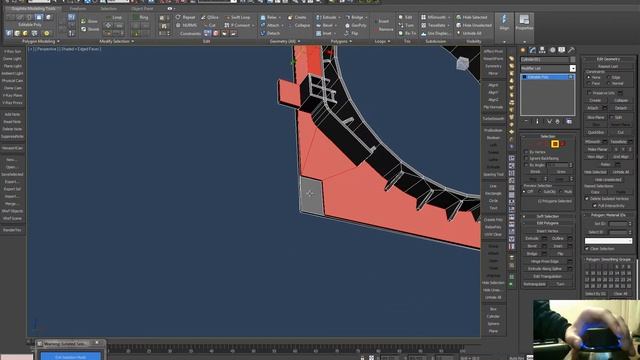Click the QuickSlice button
The image size is (640, 360).
pyautogui.click(x=596, y=132)
